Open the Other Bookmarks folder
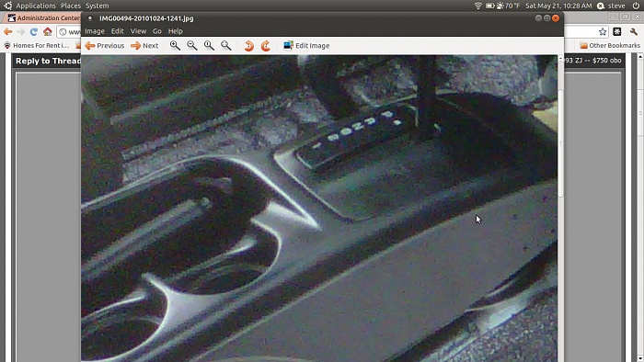Screen dimensions: 644x362 click(610, 46)
